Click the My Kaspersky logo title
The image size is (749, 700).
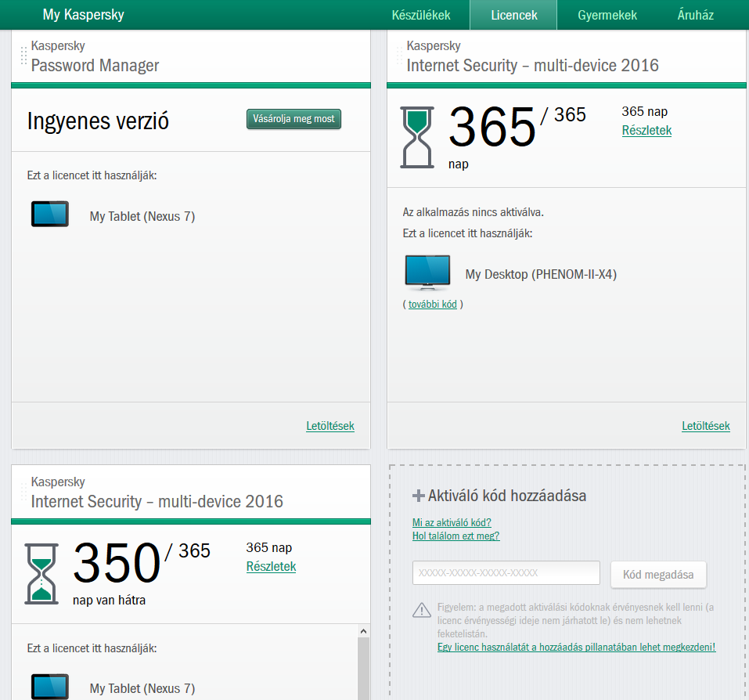[x=84, y=15]
